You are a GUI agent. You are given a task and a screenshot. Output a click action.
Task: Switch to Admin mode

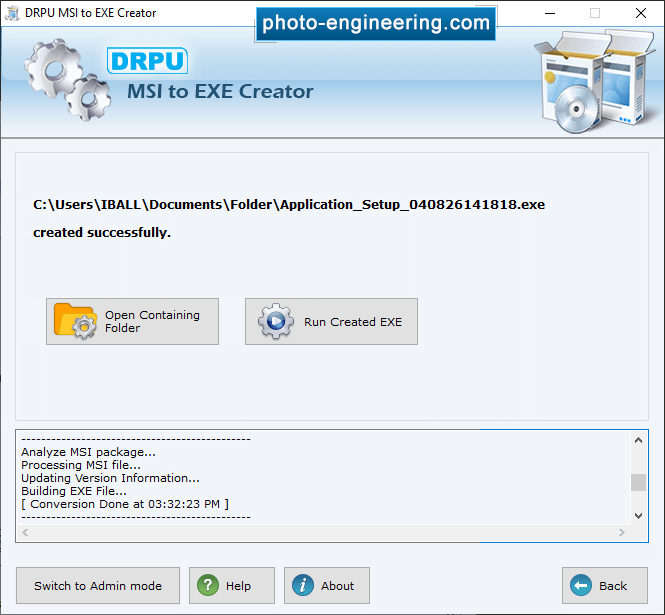click(98, 586)
